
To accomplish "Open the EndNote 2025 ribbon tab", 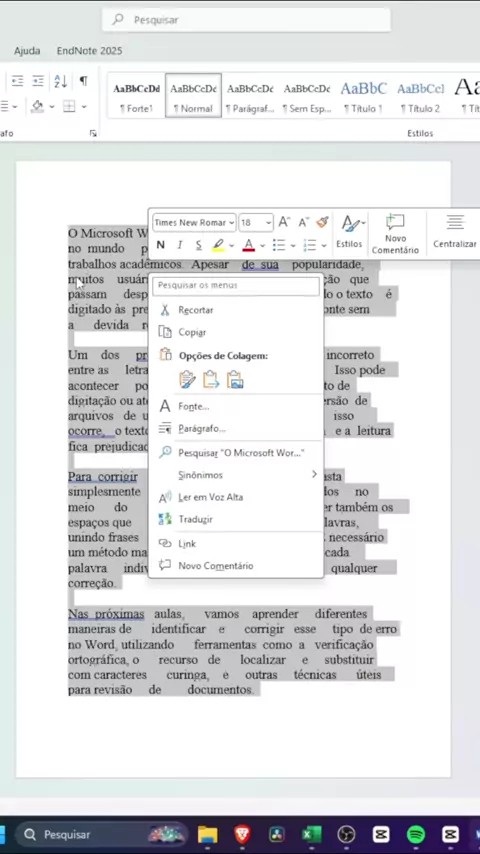I will 89,51.
